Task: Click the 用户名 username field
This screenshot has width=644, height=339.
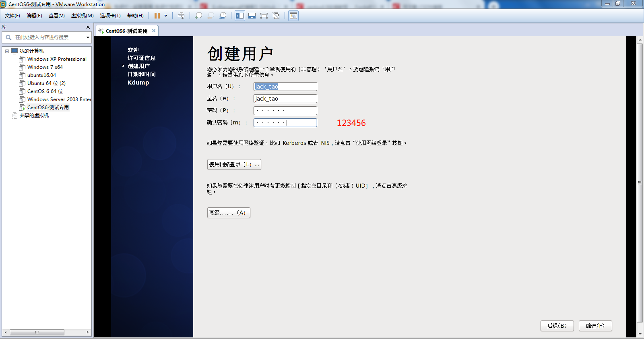Action: click(285, 87)
